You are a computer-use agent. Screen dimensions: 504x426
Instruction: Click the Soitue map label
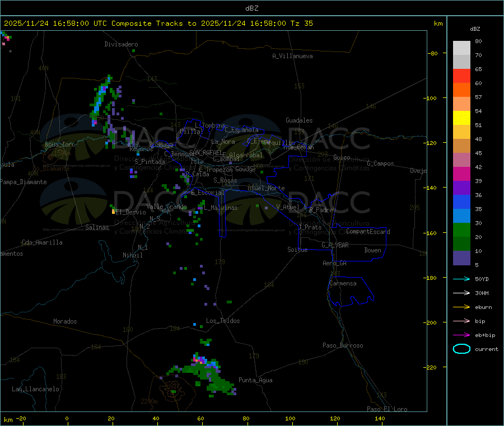click(x=297, y=250)
